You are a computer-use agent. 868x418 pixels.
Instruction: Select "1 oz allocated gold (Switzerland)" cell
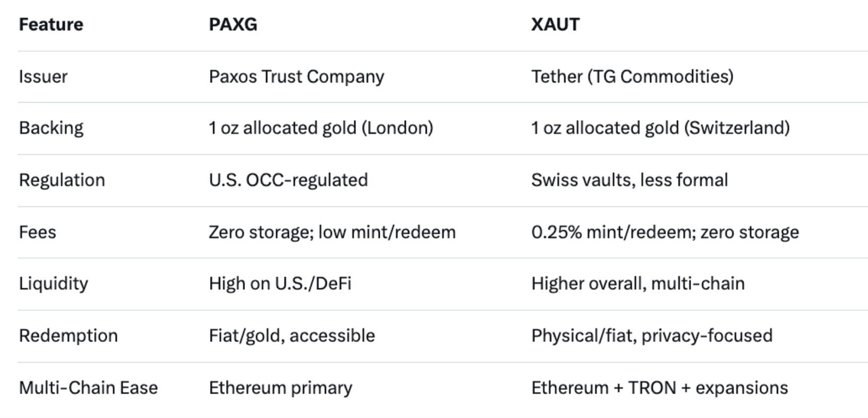click(660, 128)
